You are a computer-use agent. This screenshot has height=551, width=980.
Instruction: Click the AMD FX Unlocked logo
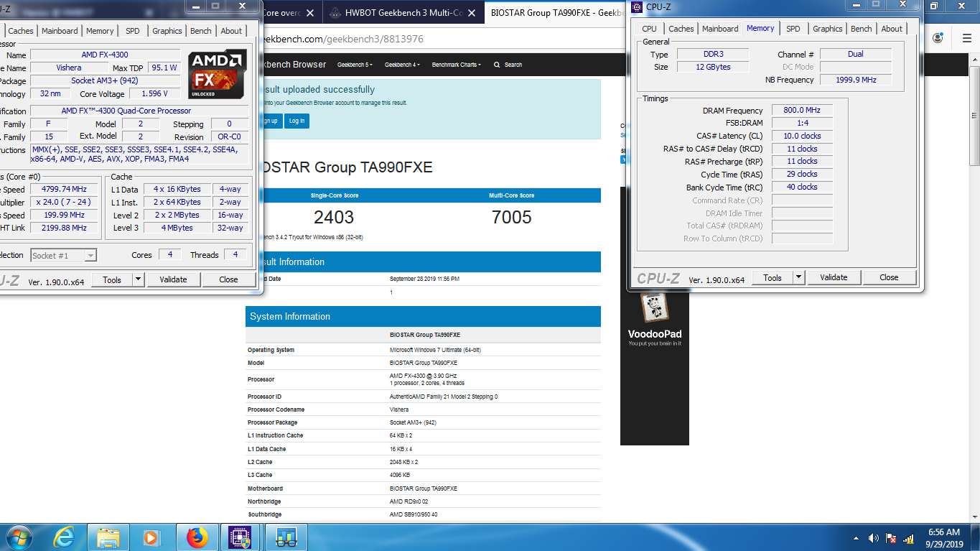[218, 74]
